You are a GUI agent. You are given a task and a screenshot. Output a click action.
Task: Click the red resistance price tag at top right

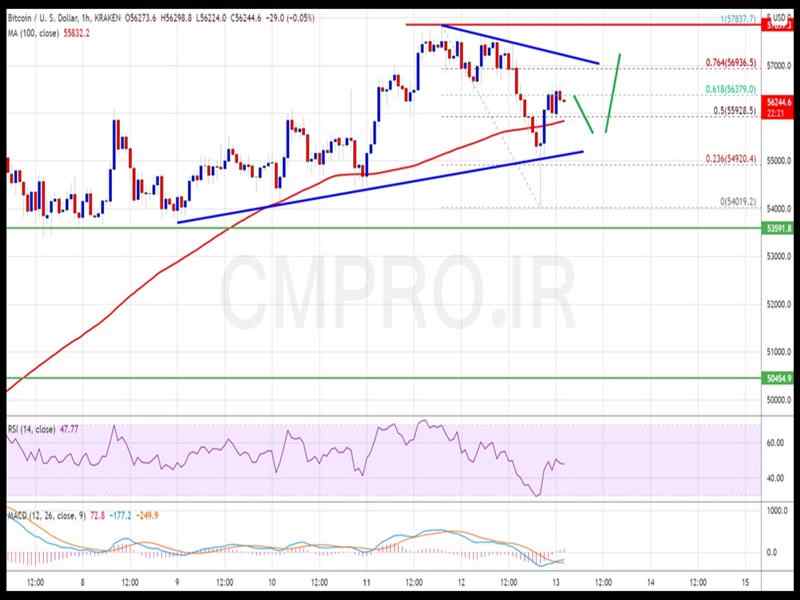(x=777, y=25)
